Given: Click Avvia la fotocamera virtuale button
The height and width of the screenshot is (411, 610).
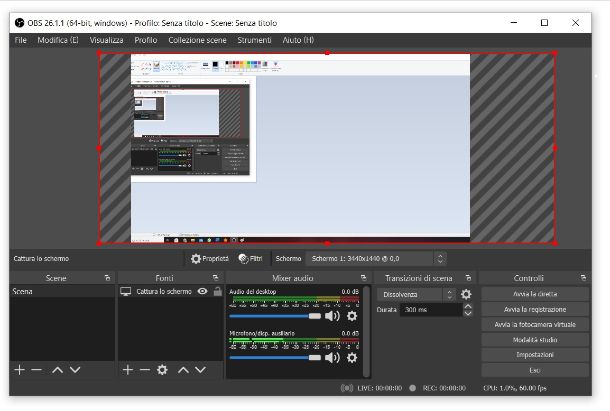Looking at the screenshot, I should point(535,325).
